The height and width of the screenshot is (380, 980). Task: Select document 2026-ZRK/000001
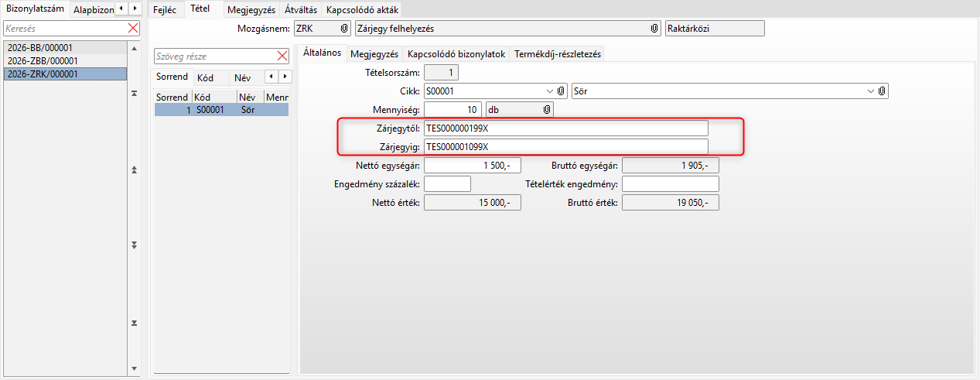coord(65,74)
